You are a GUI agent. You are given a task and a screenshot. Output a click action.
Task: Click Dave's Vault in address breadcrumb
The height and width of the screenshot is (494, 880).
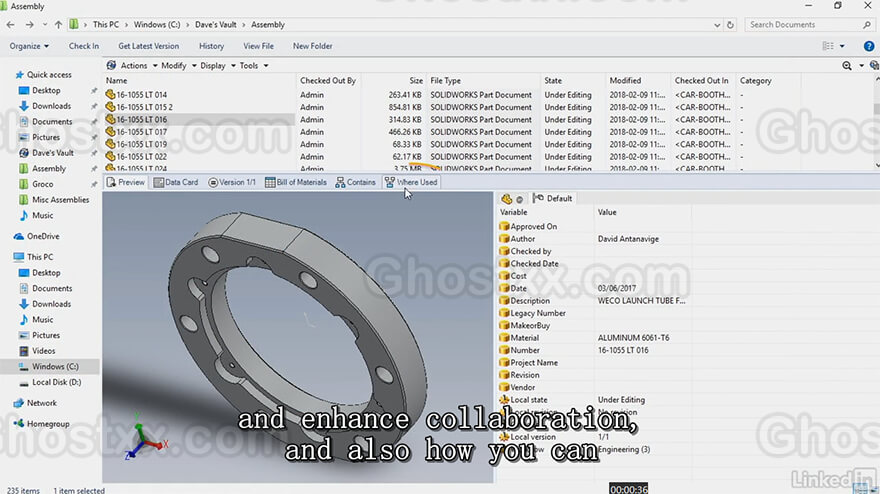[216, 25]
